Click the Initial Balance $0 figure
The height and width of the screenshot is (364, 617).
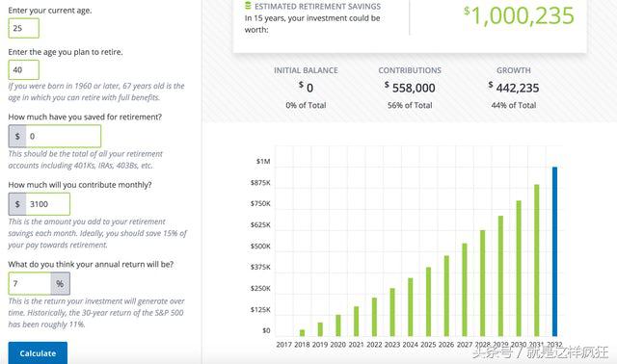pyautogui.click(x=306, y=88)
